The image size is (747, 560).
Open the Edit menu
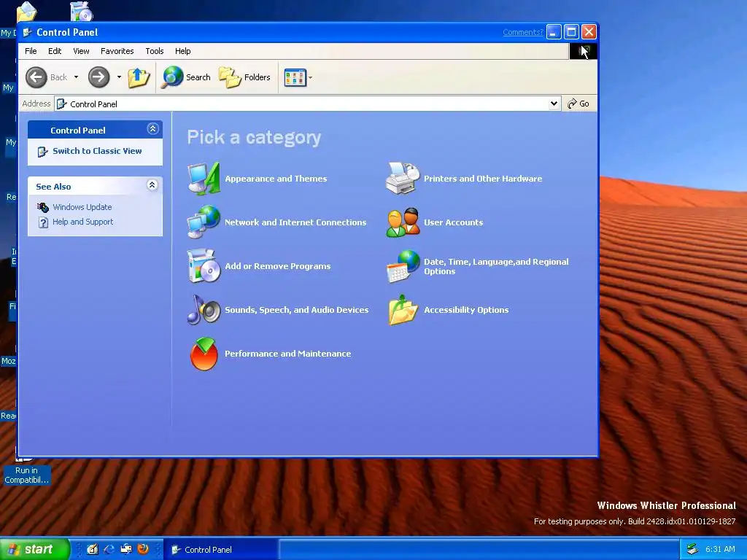(55, 51)
